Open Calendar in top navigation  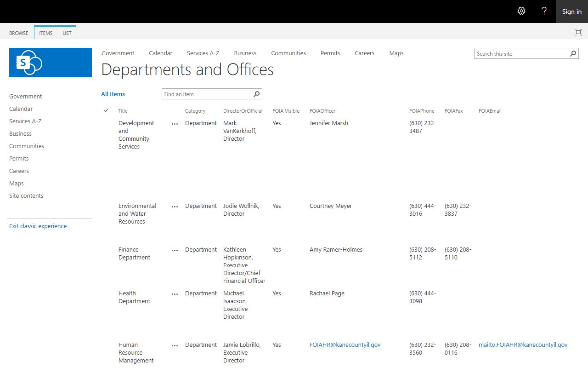click(x=161, y=53)
